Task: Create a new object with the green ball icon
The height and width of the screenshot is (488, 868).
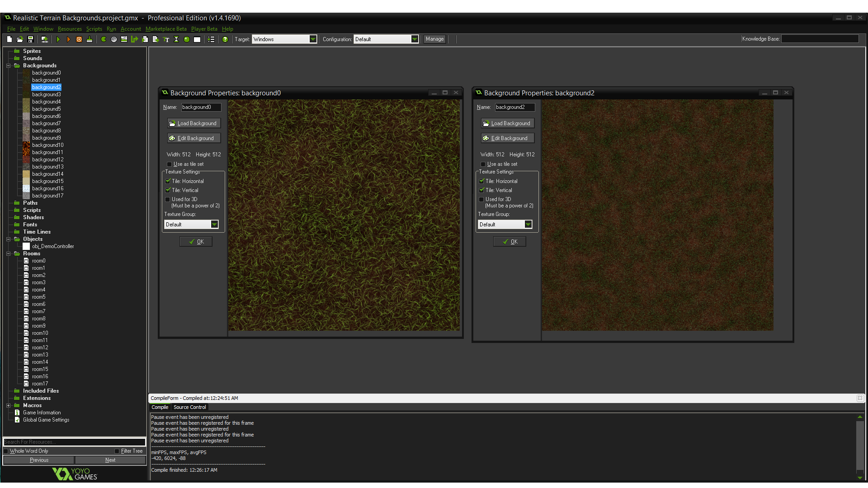Action: (x=187, y=39)
